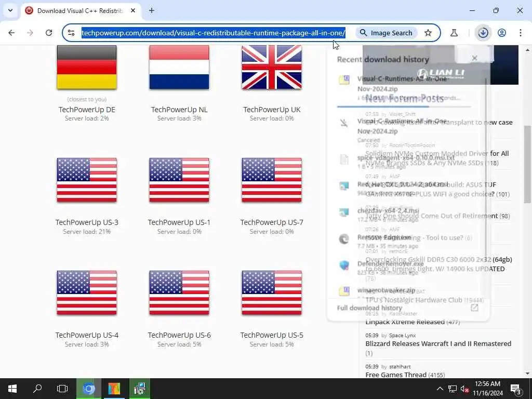Open the Linpack Xtreme Released forum post
Viewport: 532px width, 399px height.
[405, 322]
